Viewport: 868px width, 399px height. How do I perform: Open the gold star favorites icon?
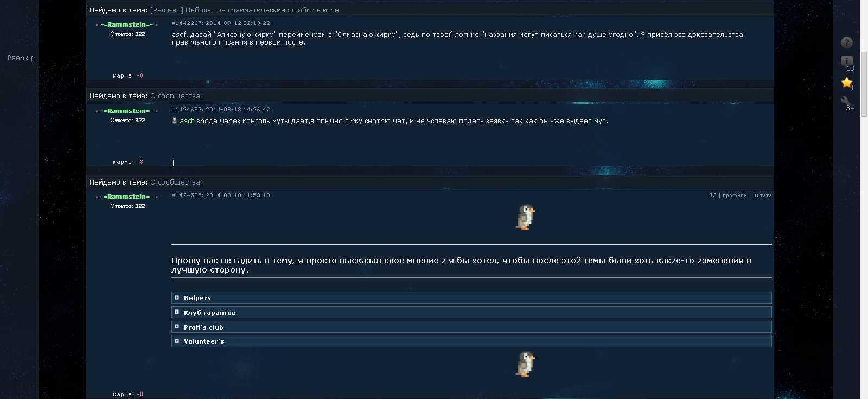(847, 83)
